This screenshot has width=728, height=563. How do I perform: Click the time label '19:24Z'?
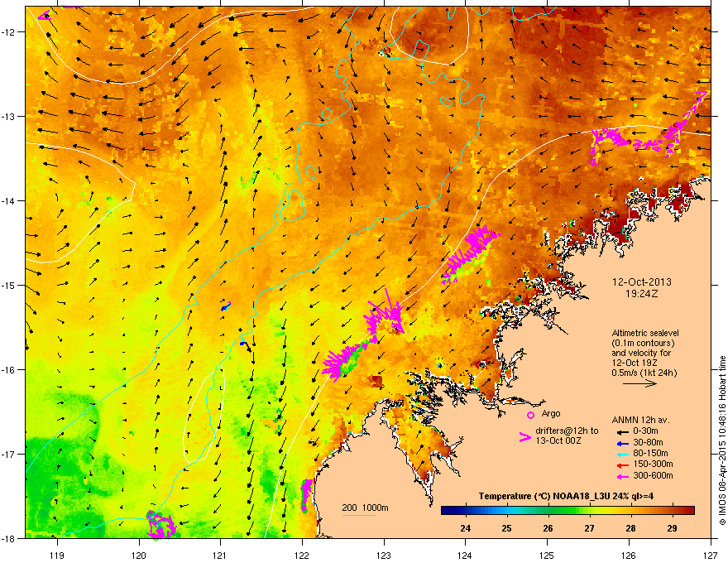(x=642, y=294)
